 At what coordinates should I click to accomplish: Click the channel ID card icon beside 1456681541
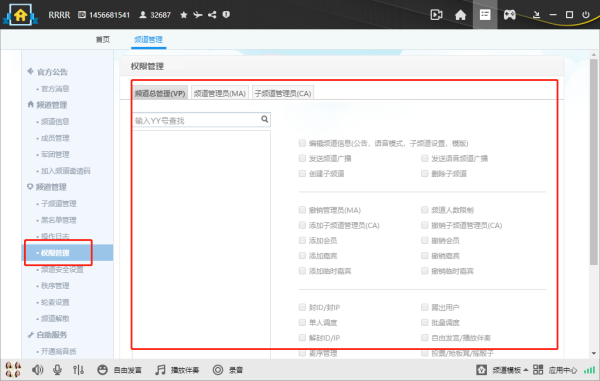[x=82, y=15]
